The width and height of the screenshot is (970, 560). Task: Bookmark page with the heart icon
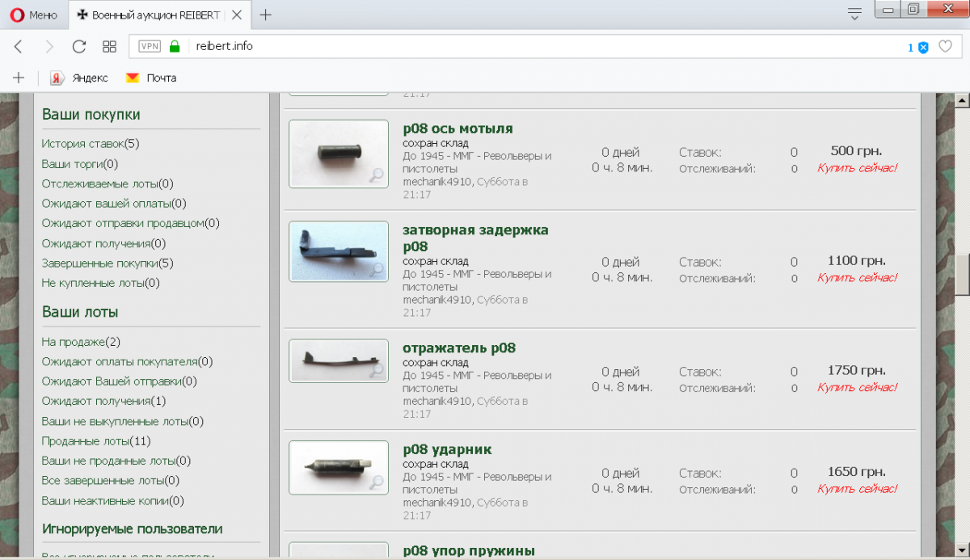[944, 47]
